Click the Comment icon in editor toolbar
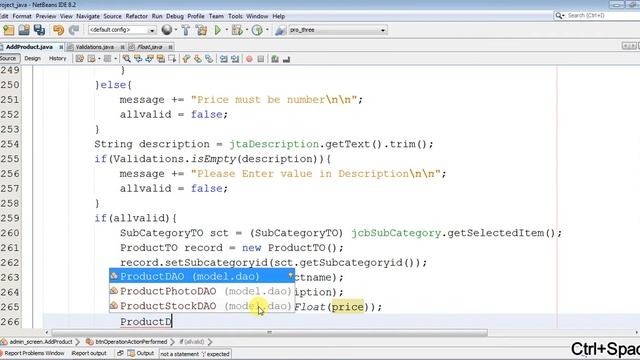 point(275,59)
